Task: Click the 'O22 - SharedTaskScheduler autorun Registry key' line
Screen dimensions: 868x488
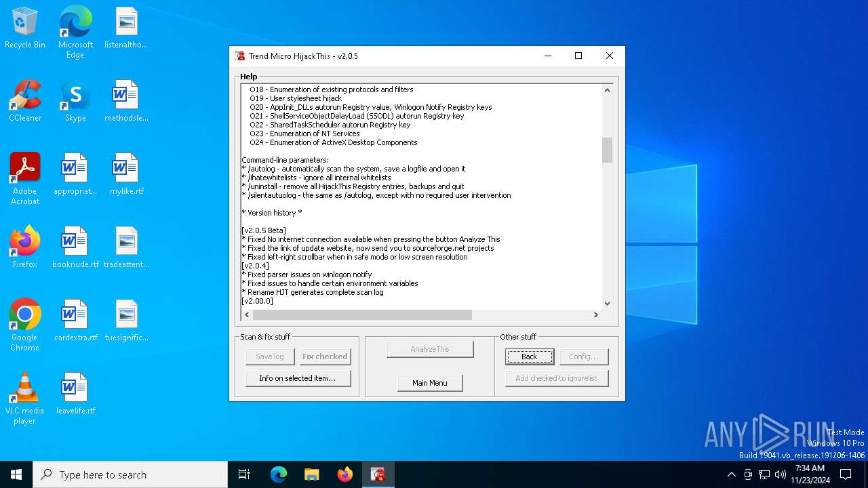Action: (x=330, y=125)
